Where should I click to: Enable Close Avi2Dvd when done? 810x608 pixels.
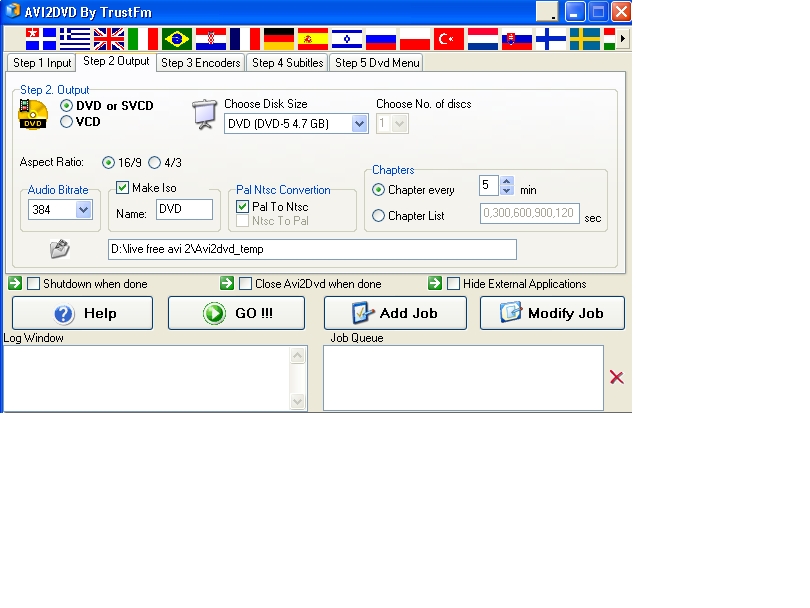(x=245, y=284)
